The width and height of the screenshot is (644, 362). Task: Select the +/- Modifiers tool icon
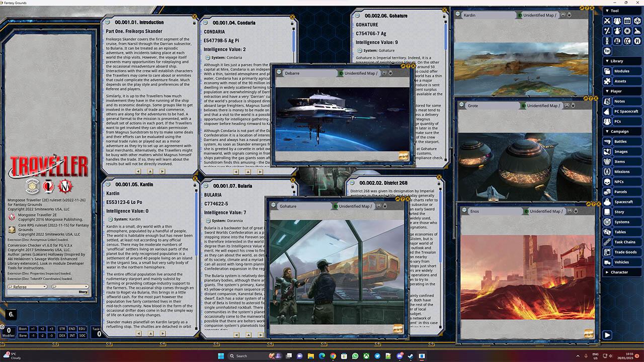click(607, 31)
